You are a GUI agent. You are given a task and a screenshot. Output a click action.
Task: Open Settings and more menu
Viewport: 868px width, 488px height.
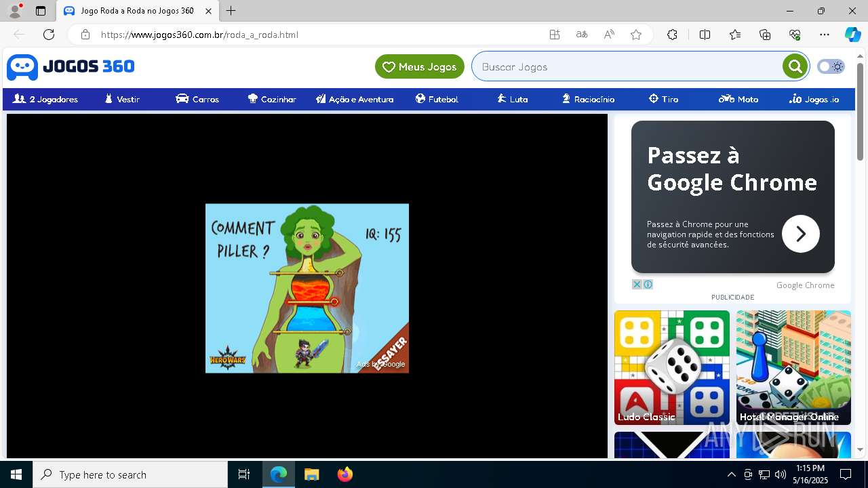tap(825, 35)
